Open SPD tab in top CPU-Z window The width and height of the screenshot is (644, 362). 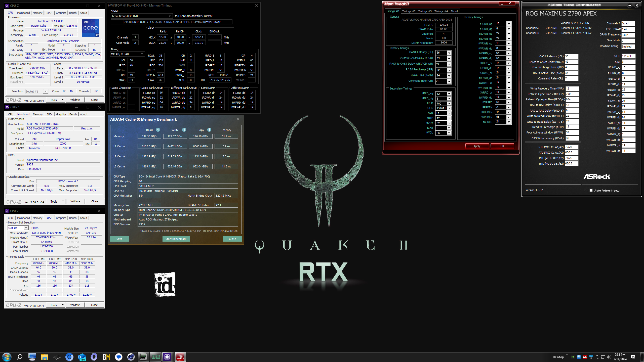[x=49, y=13]
